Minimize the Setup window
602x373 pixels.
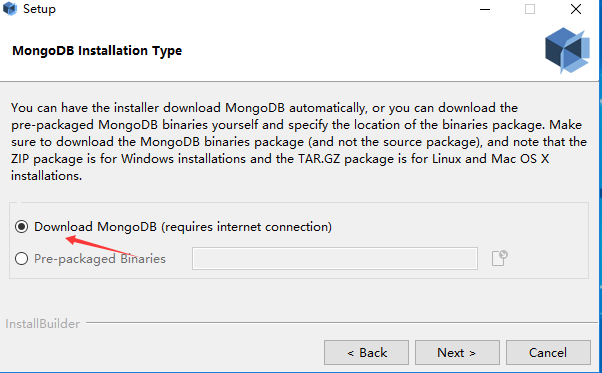tap(485, 9)
